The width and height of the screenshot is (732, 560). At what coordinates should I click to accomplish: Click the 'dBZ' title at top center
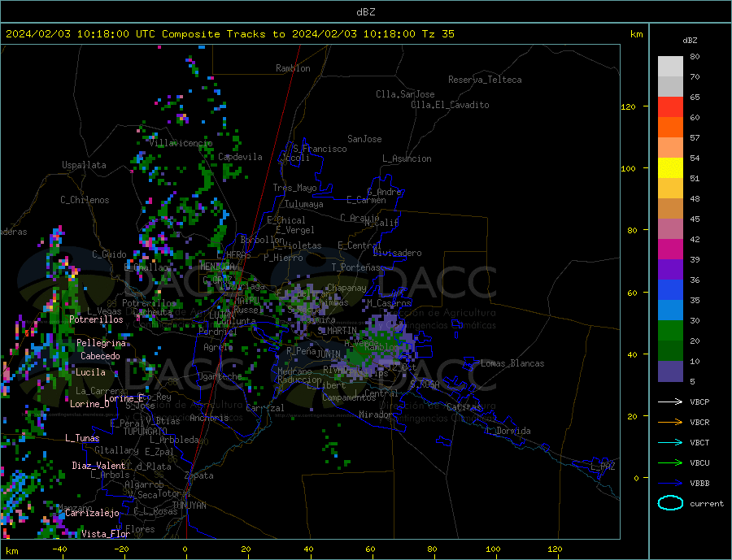coord(365,12)
